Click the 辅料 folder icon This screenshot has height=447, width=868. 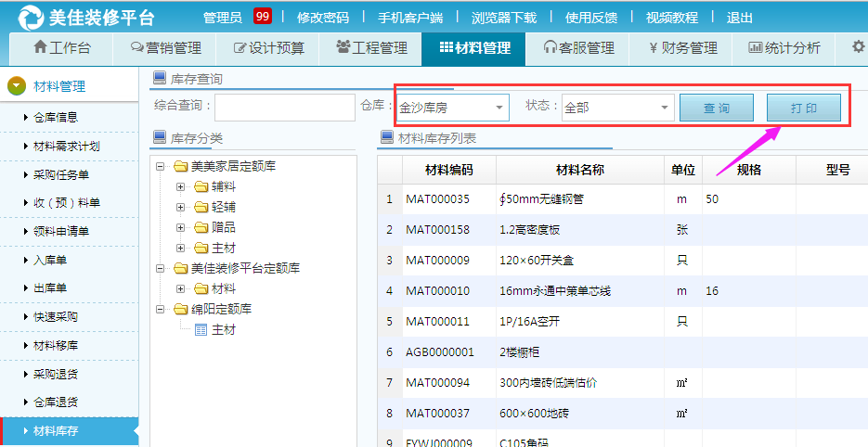[x=201, y=187]
